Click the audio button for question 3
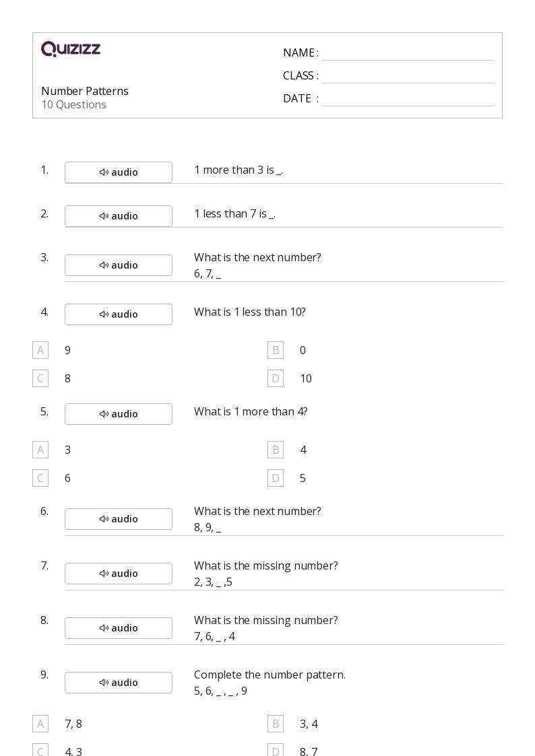 pos(119,265)
